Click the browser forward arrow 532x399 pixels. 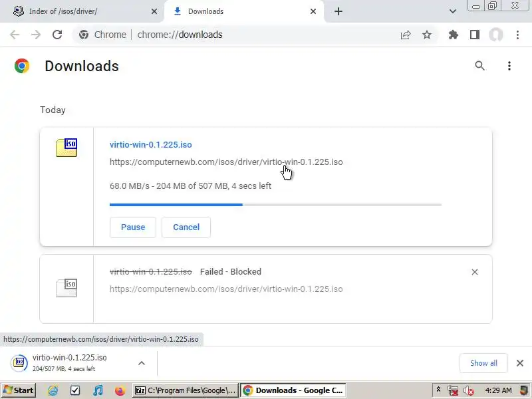click(36, 35)
